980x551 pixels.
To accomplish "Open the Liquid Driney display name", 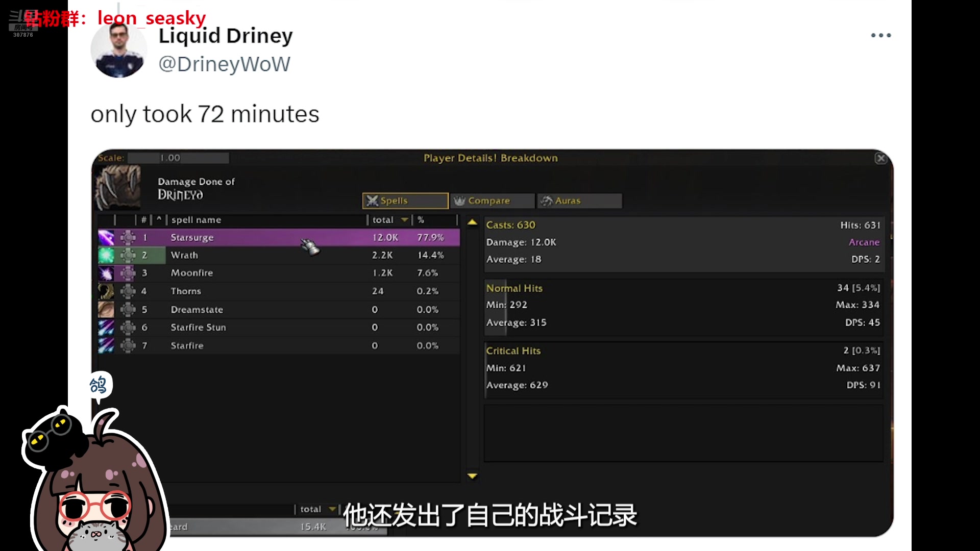I will [226, 36].
